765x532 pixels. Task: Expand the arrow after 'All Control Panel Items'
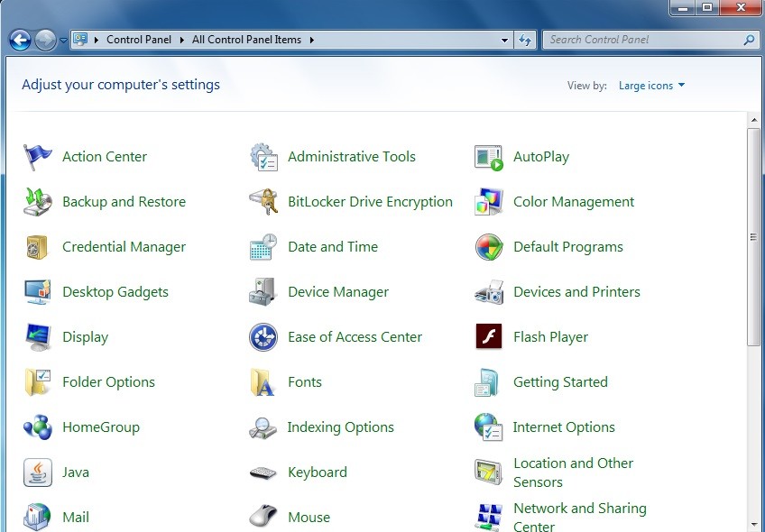coord(311,40)
